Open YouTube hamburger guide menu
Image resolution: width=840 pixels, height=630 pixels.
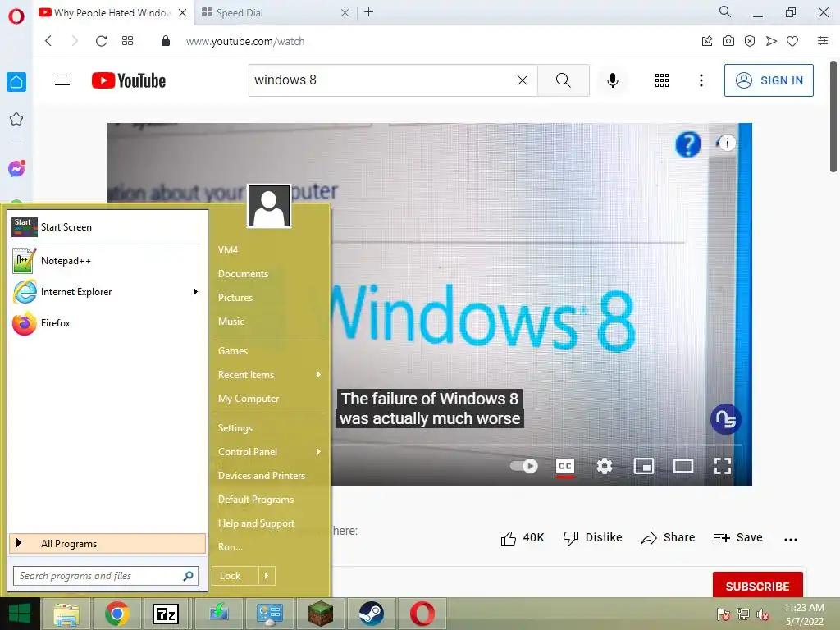tap(62, 80)
